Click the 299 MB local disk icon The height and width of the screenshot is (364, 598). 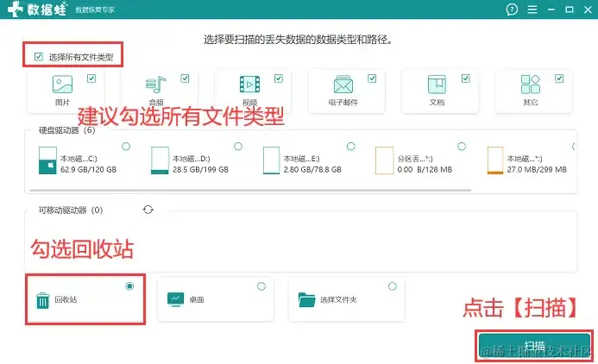[x=495, y=160]
